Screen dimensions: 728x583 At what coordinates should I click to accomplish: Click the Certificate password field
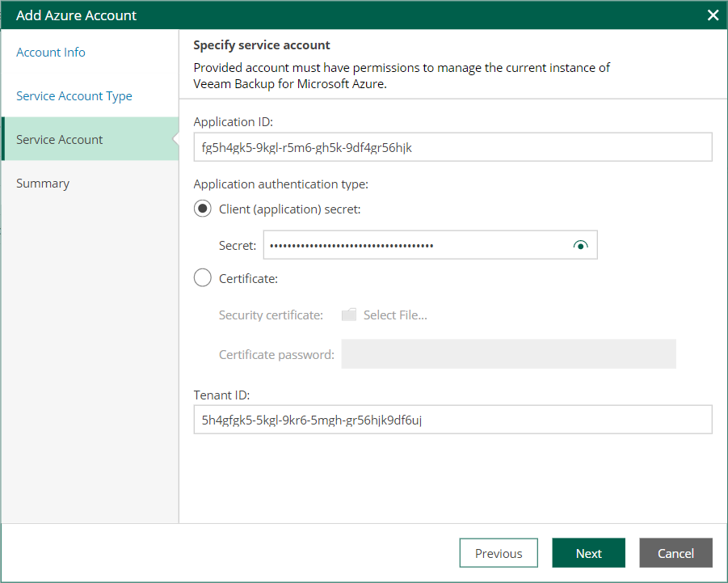(x=508, y=354)
